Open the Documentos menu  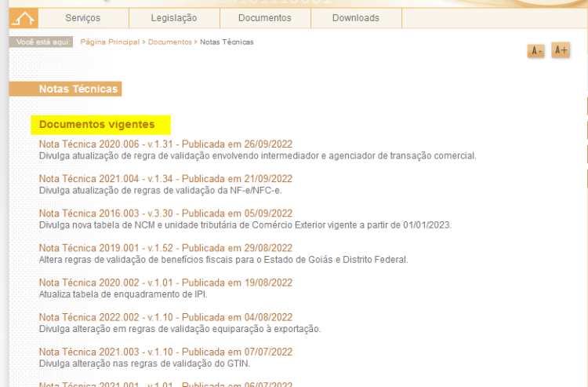(265, 18)
